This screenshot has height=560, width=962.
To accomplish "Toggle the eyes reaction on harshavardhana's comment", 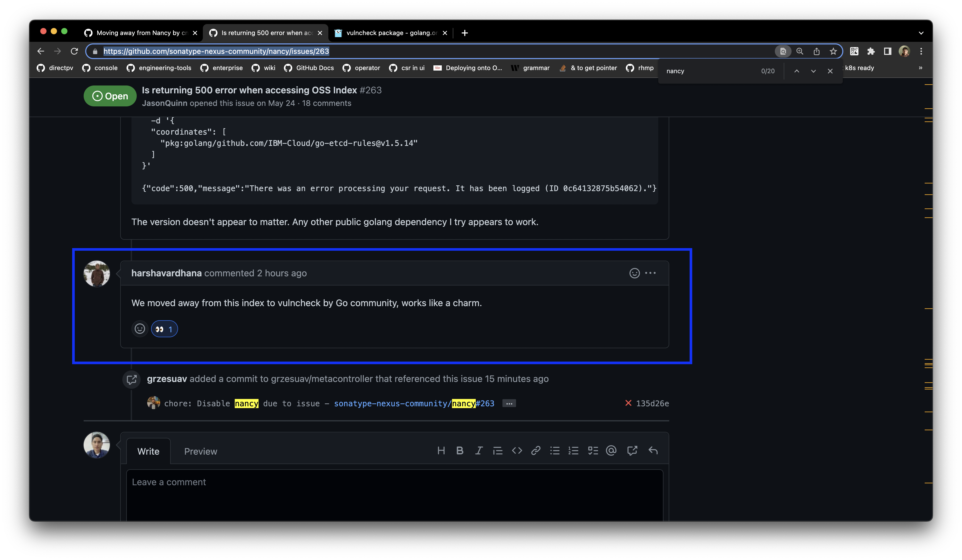I will tap(164, 329).
